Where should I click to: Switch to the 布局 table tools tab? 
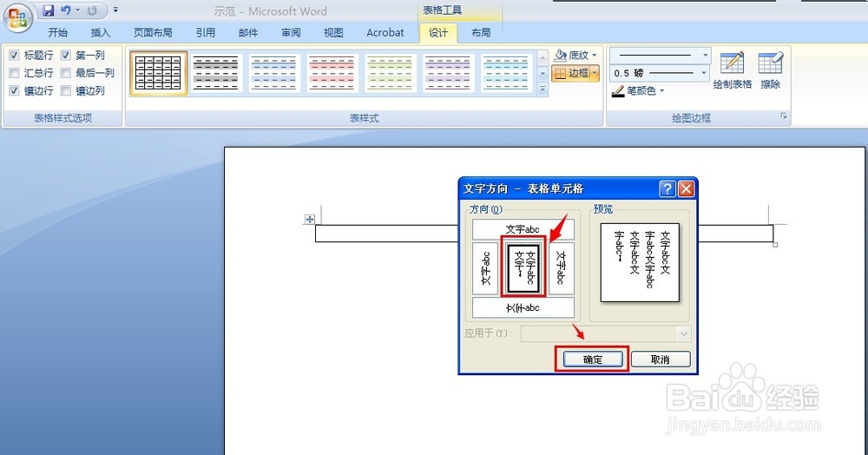(481, 33)
